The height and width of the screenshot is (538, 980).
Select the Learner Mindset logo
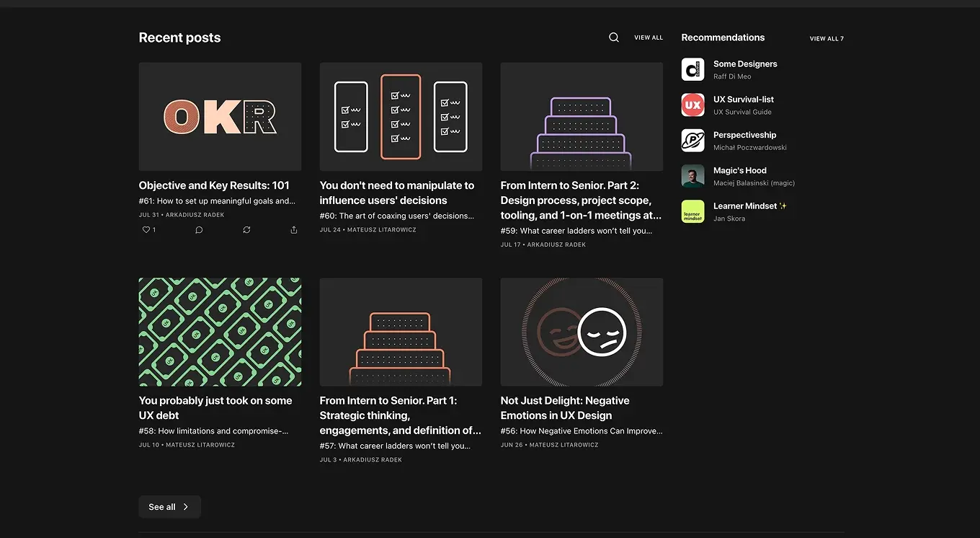click(x=692, y=211)
